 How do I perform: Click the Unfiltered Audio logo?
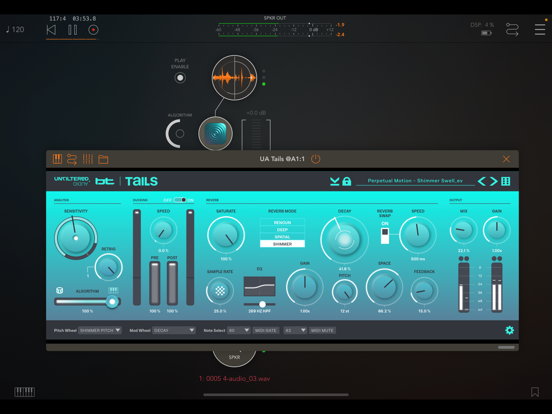click(72, 181)
